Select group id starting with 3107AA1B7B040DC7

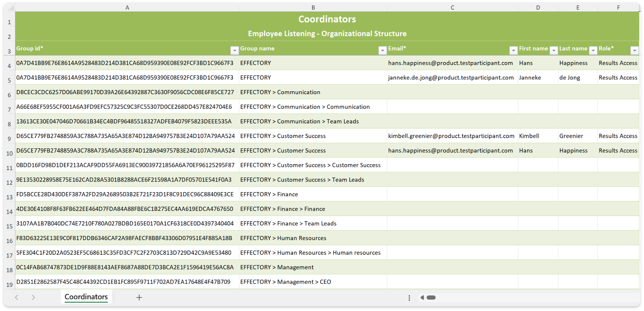127,224
